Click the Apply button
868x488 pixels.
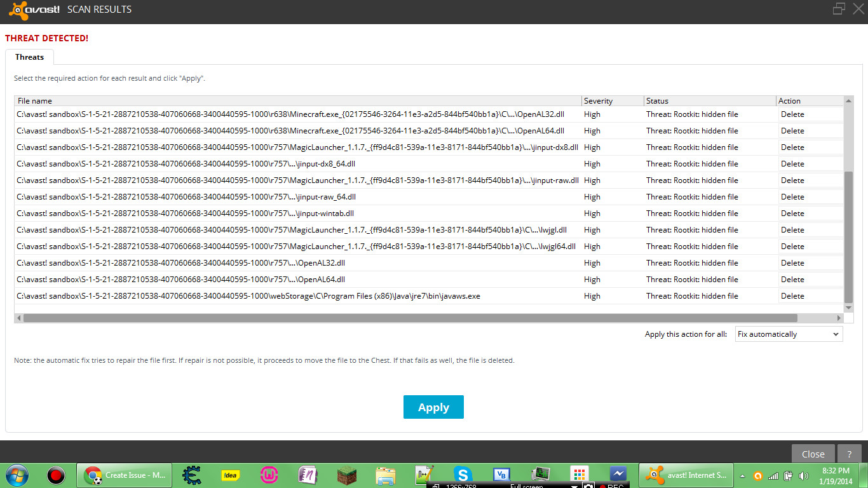click(433, 407)
